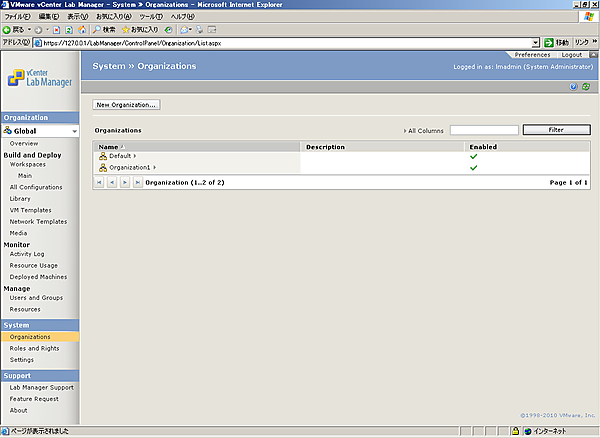Open the IE History toolbar icon
600x438 pixels.
168,30
